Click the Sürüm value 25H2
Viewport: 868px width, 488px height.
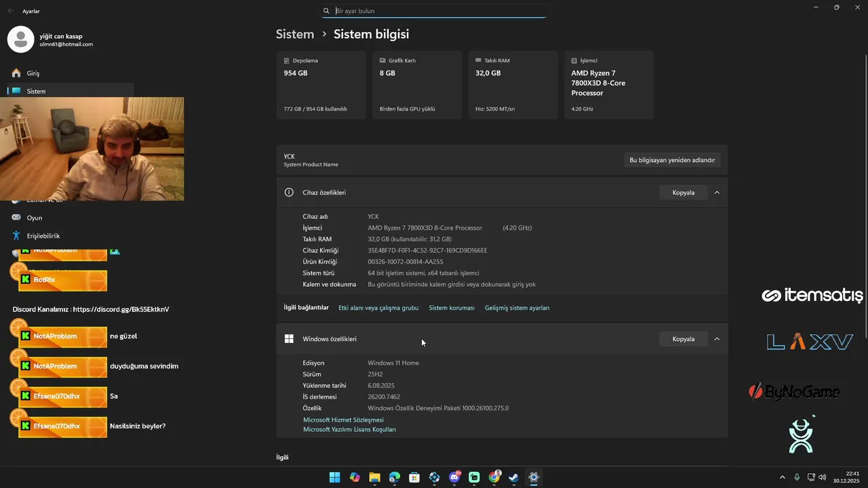pyautogui.click(x=375, y=374)
